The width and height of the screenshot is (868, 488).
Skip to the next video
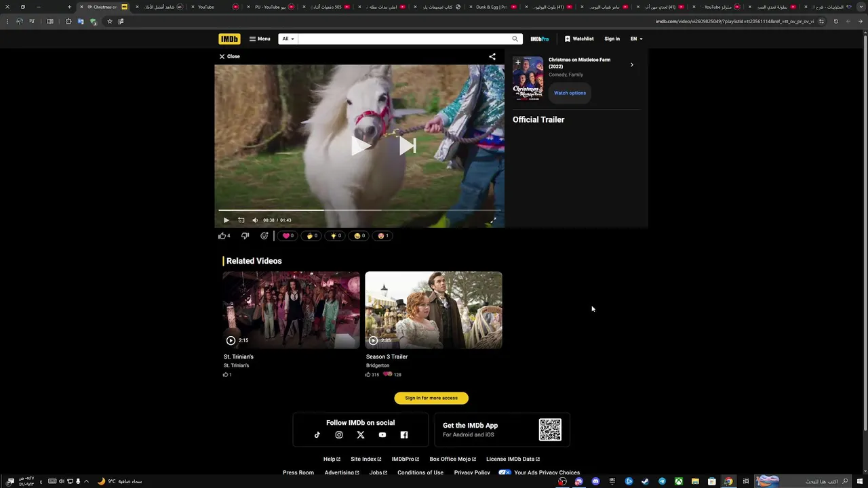pyautogui.click(x=407, y=145)
